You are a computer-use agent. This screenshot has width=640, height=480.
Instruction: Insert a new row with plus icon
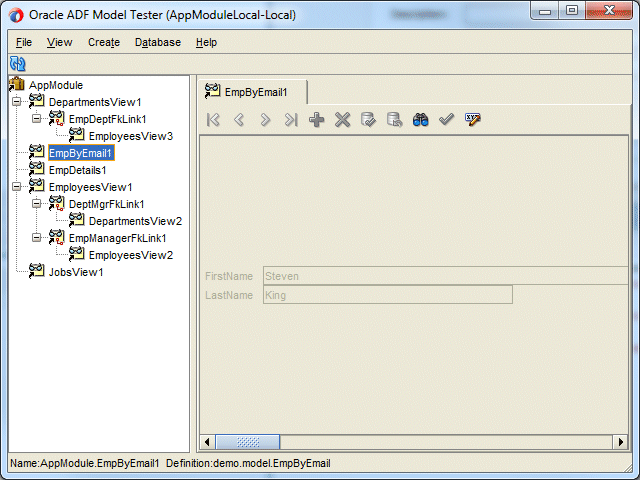coord(316,120)
